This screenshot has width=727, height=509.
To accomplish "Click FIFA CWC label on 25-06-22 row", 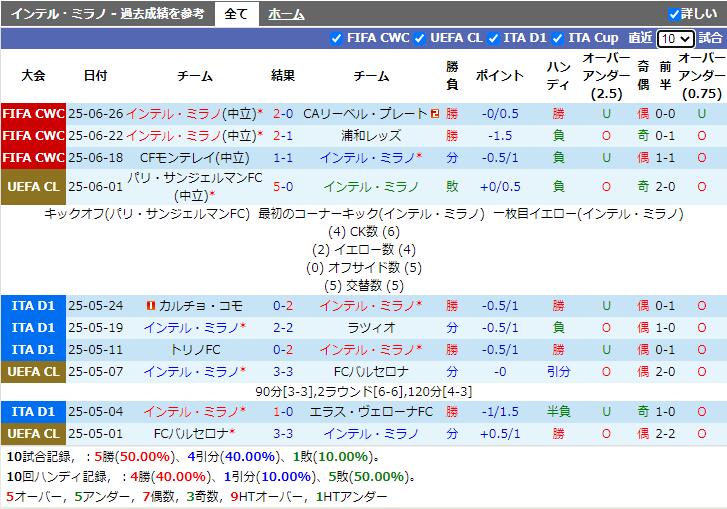I will click(x=33, y=136).
